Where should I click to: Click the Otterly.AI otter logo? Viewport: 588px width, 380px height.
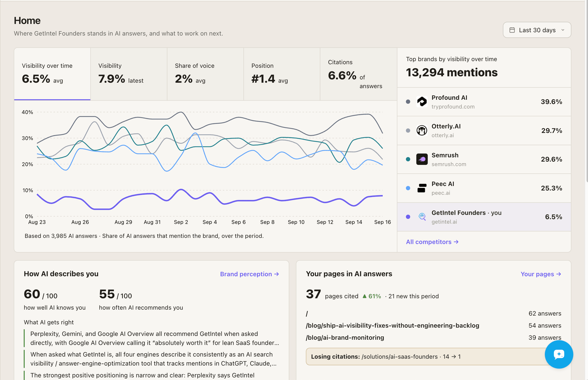[x=422, y=131]
